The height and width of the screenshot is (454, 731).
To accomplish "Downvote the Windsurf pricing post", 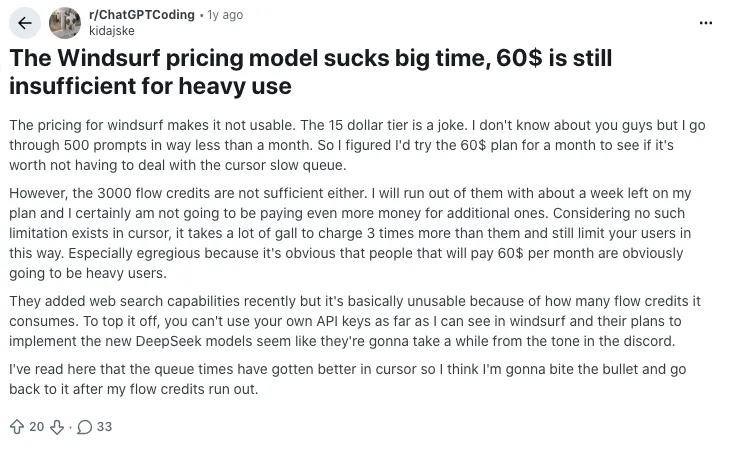I will [x=57, y=427].
